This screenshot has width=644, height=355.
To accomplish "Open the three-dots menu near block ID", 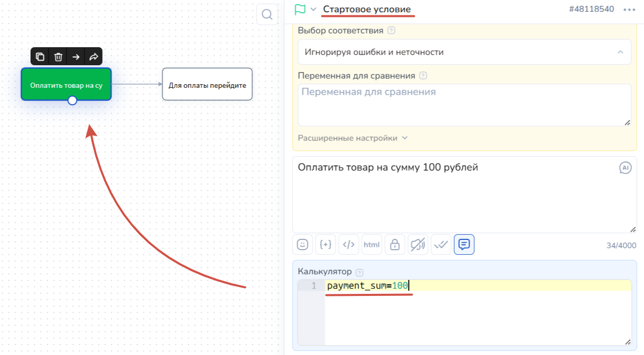I will click(629, 9).
